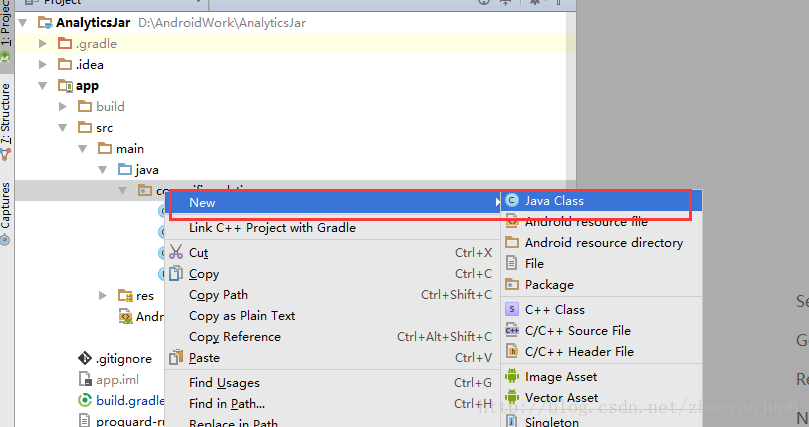
Task: Open Image Asset wizard entry
Action: pyautogui.click(x=601, y=377)
